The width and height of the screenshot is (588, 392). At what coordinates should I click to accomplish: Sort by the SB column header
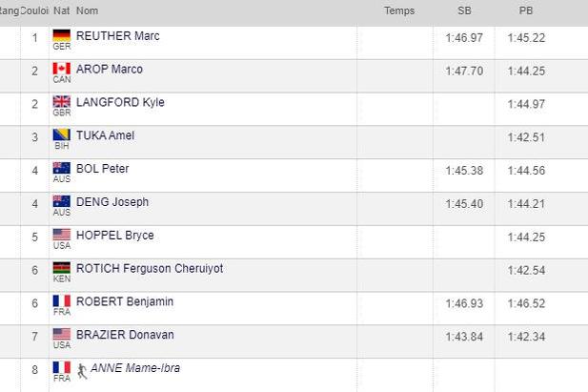pos(464,10)
